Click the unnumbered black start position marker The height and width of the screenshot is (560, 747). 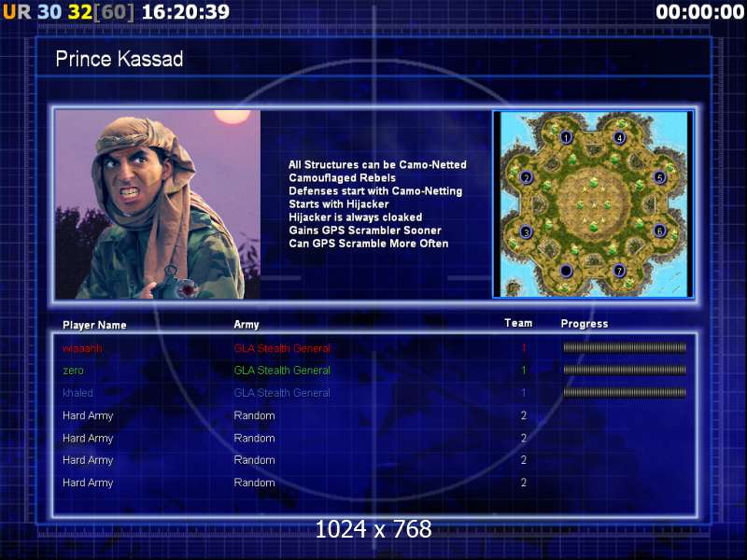pyautogui.click(x=566, y=271)
